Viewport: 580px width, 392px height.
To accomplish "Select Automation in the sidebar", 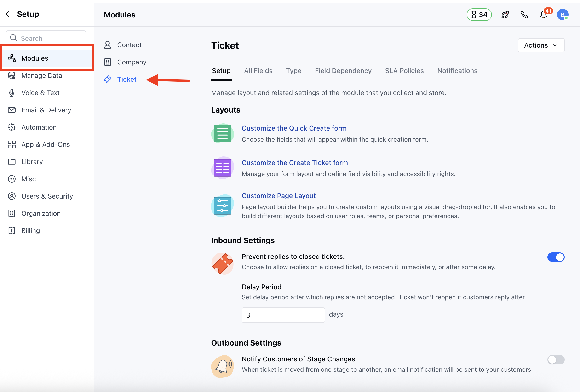I will pos(39,127).
